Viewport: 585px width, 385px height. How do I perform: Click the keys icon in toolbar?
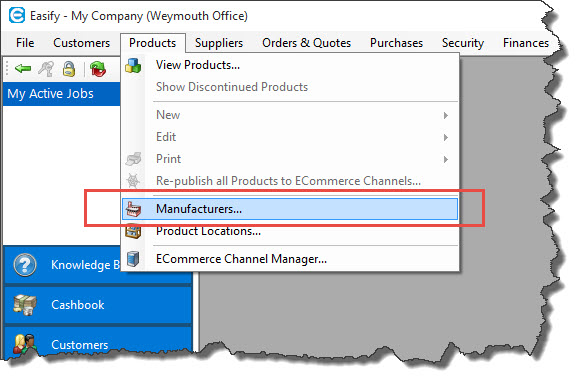click(x=46, y=69)
